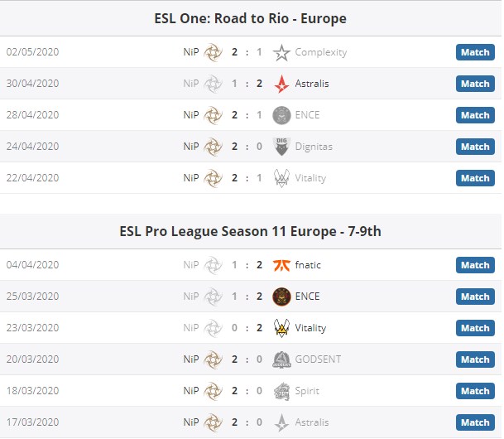The width and height of the screenshot is (504, 439).
Task: Click the ESL Pro League Season 11 heading
Action: click(251, 231)
